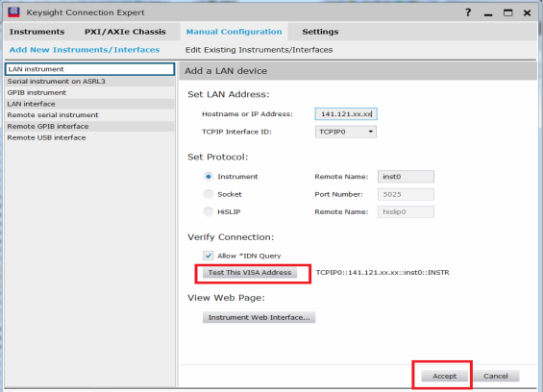The height and width of the screenshot is (392, 543).
Task: Click the Accept button
Action: pyautogui.click(x=445, y=376)
